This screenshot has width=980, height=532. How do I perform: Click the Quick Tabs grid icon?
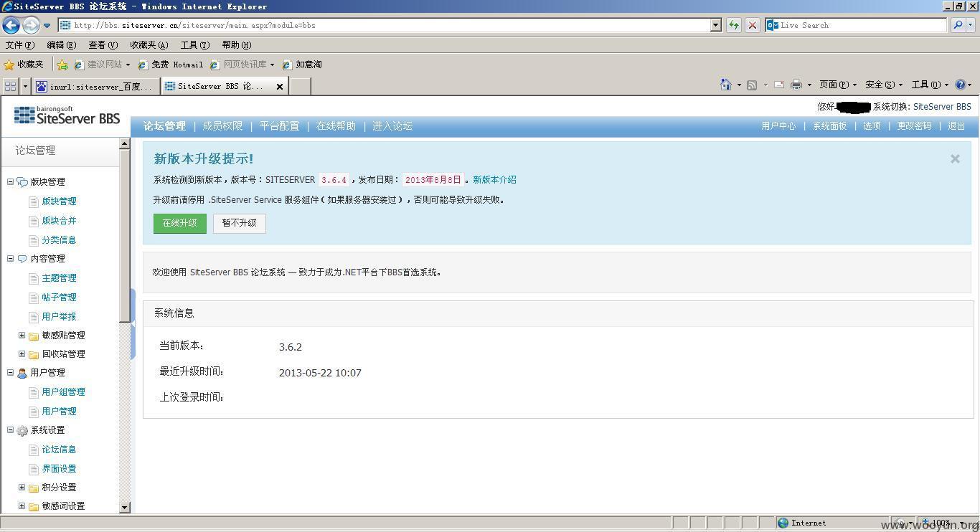click(10, 86)
